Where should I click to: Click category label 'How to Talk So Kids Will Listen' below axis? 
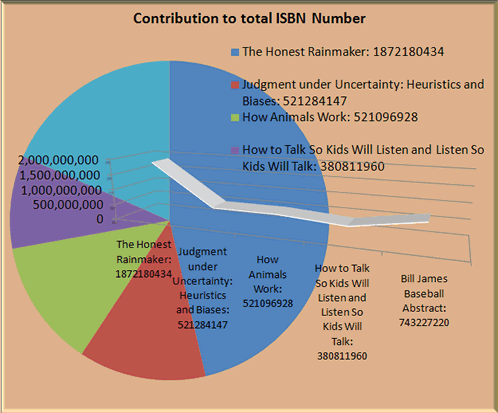[x=342, y=312]
